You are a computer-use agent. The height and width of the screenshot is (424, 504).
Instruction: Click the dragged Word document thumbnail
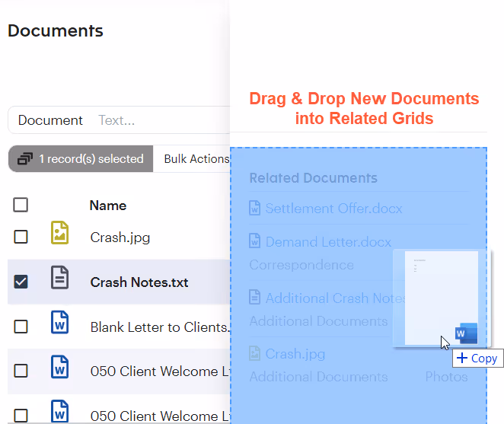[x=442, y=298]
